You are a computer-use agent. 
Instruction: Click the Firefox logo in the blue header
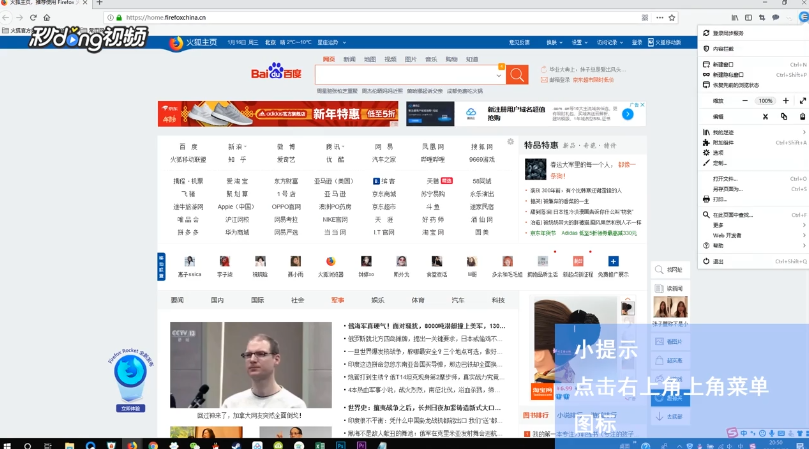175,43
